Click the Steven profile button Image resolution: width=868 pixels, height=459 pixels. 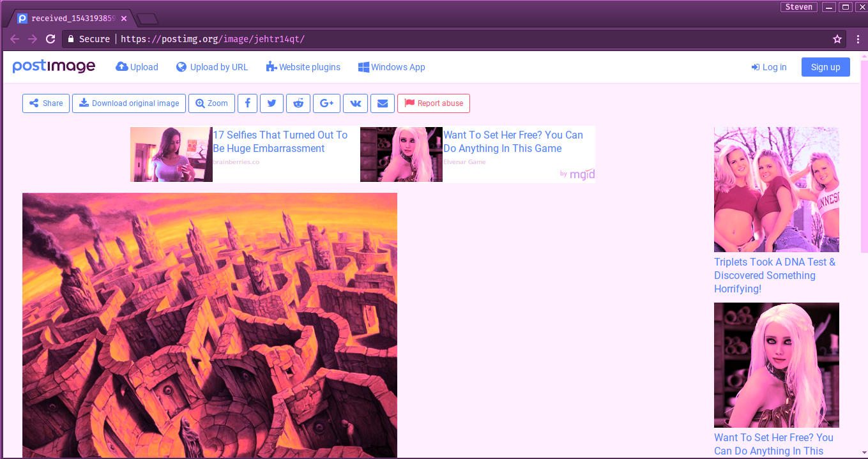[799, 7]
